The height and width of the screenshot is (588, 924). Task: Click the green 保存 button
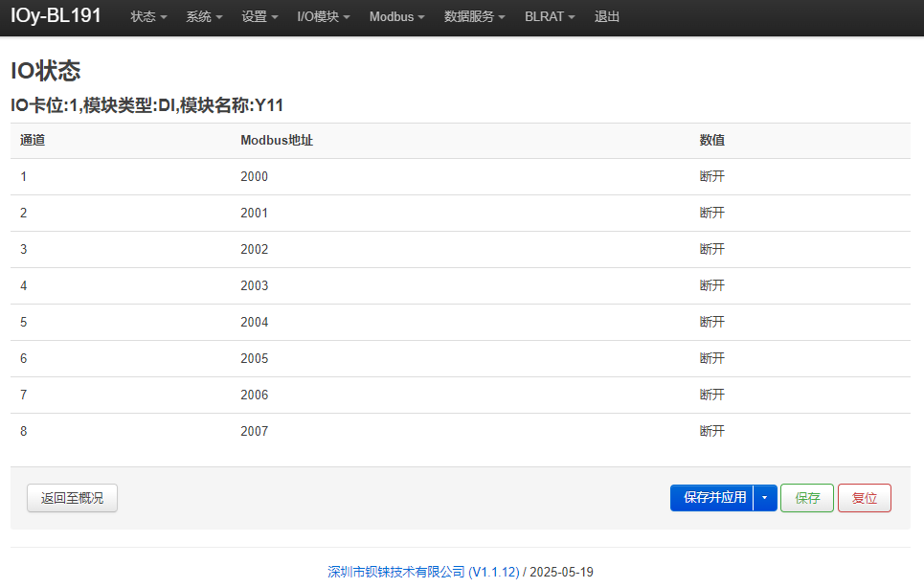(x=807, y=498)
